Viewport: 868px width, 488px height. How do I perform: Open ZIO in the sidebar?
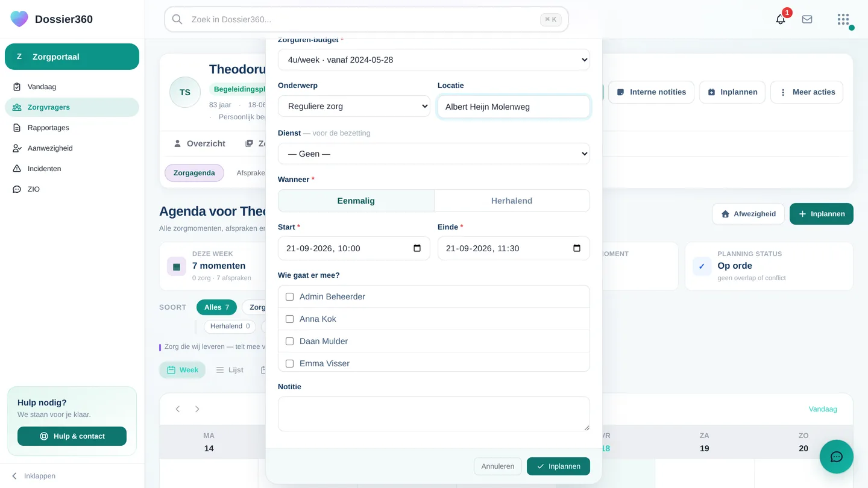click(72, 189)
